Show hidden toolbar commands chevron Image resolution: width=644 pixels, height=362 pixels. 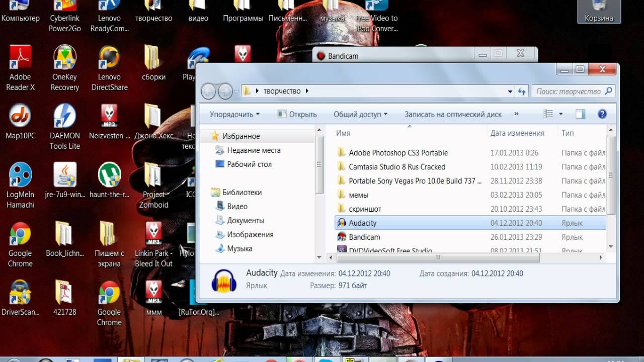click(516, 114)
